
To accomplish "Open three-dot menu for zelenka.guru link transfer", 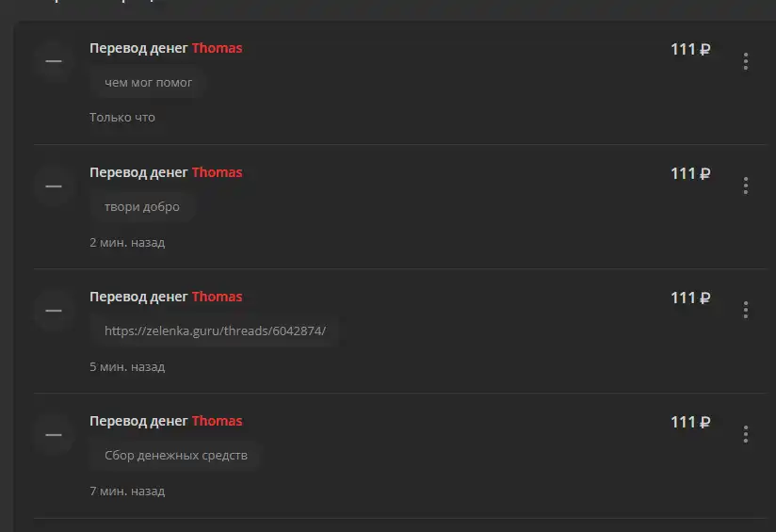I will [745, 310].
